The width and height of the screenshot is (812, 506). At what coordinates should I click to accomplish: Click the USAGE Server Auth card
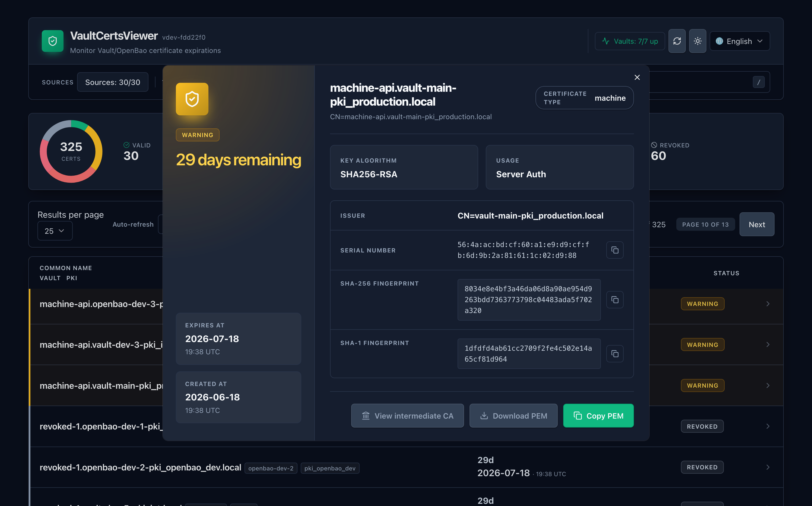(x=559, y=167)
